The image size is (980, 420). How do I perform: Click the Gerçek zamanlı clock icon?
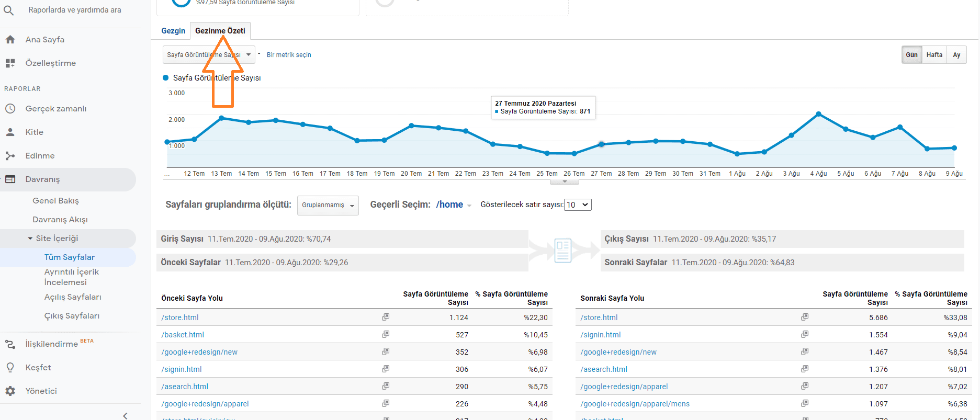(x=10, y=109)
